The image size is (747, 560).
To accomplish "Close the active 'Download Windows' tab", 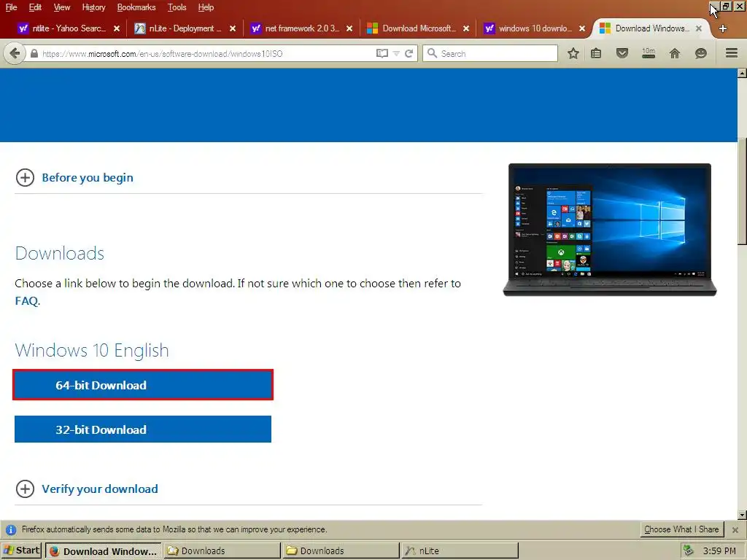I will click(x=698, y=28).
